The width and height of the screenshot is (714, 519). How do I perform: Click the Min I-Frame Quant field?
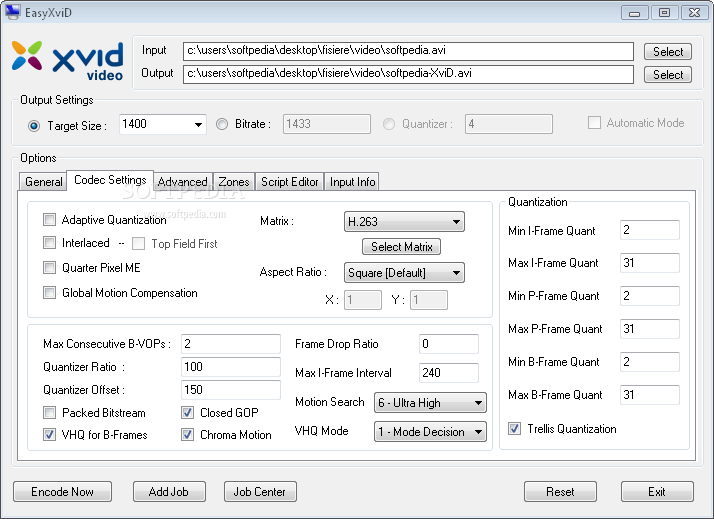click(650, 230)
